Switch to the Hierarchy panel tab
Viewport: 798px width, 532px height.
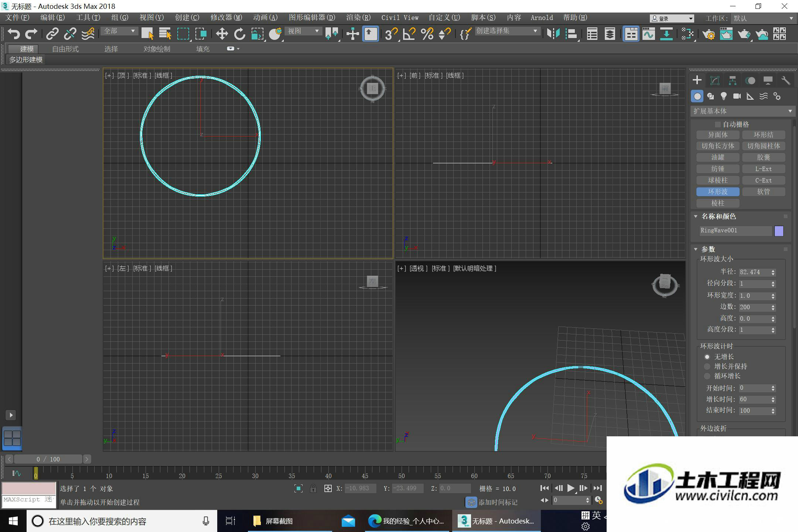pos(733,81)
